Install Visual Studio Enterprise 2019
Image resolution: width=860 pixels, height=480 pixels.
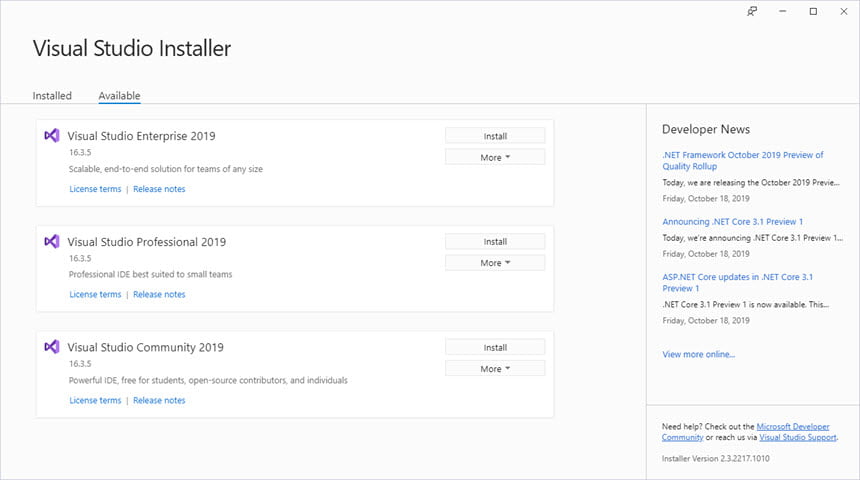495,136
